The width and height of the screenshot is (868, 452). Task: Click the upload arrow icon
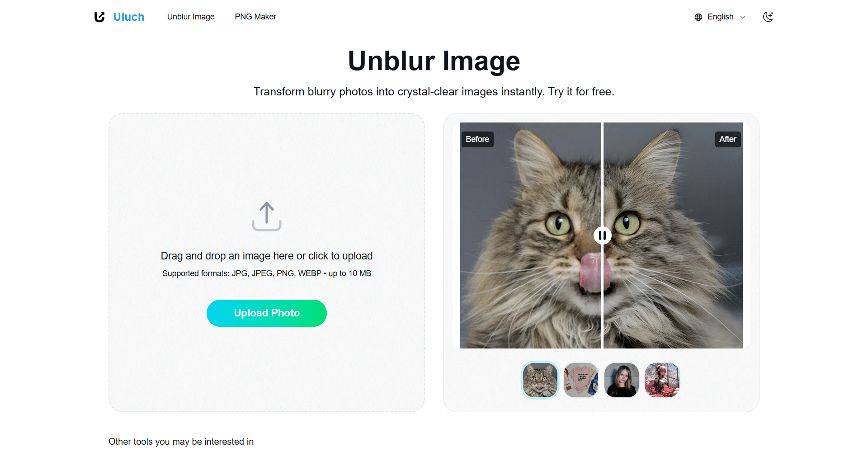click(x=267, y=217)
